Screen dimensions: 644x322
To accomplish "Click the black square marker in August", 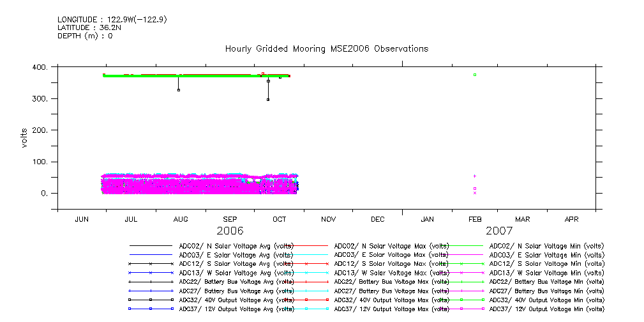I will (x=179, y=90).
